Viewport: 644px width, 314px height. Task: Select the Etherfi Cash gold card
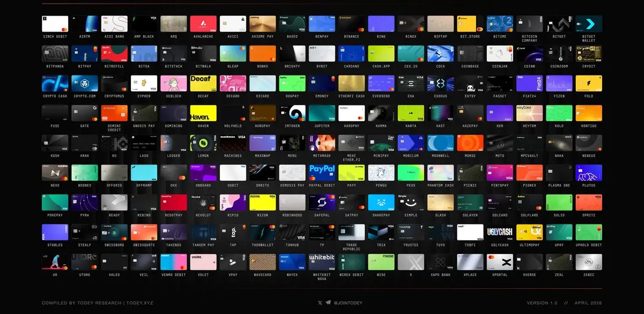[x=352, y=84]
